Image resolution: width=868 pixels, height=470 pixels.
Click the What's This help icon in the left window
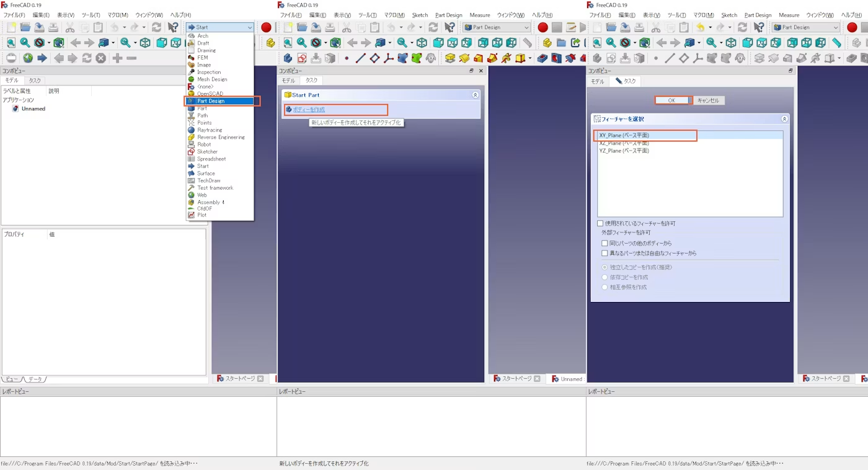click(x=173, y=27)
